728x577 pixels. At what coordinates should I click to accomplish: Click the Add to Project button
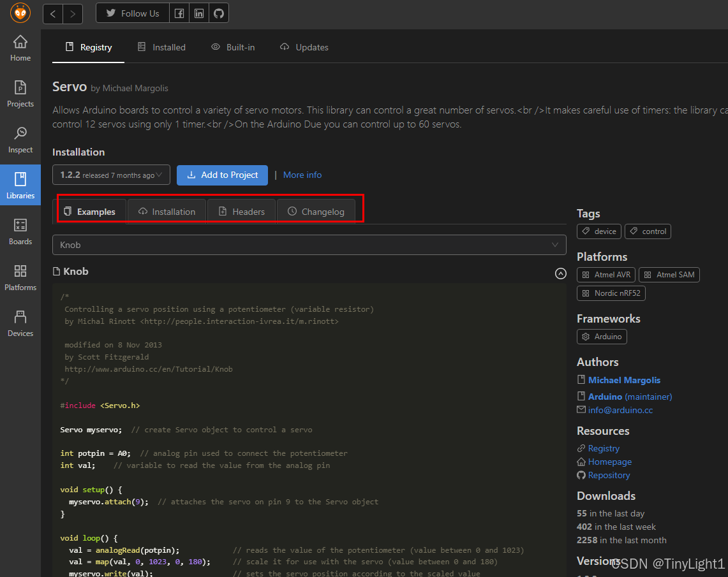(223, 175)
